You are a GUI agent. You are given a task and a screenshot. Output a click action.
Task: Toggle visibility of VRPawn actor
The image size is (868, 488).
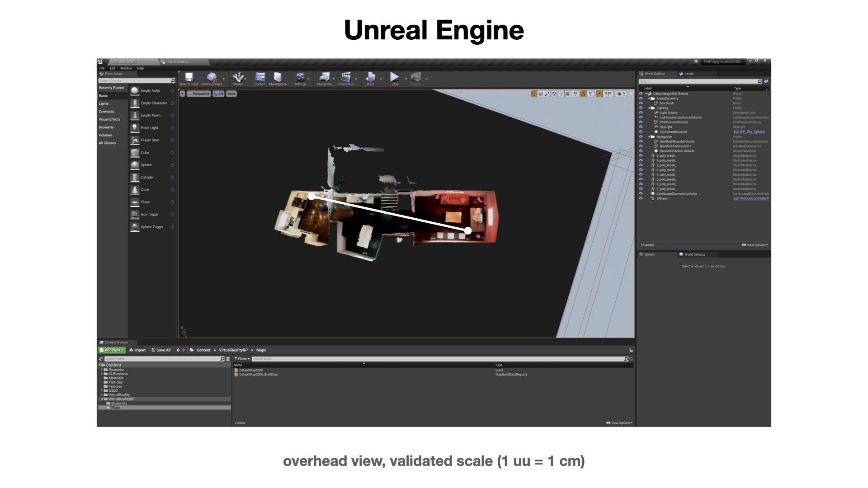point(641,198)
